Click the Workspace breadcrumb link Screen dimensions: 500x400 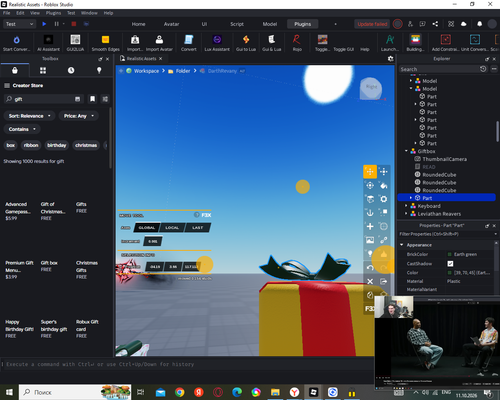point(146,71)
